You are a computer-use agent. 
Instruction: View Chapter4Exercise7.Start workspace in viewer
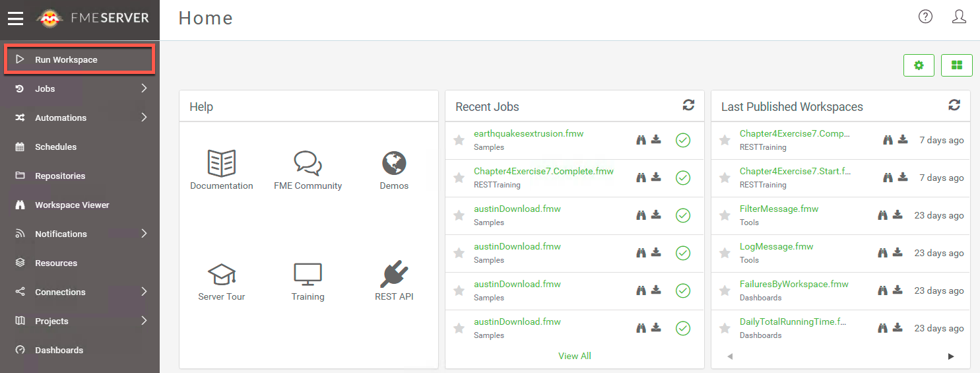pos(888,177)
